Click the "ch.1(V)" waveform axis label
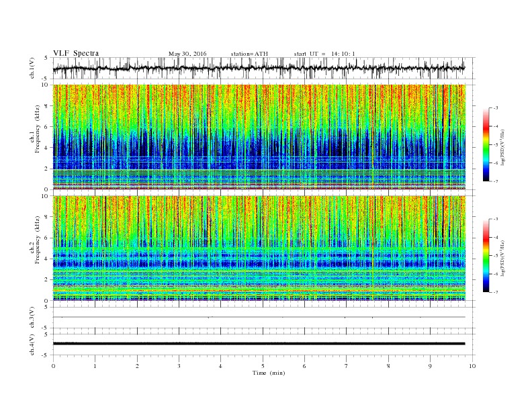The height and width of the screenshot is (411, 532). (x=33, y=68)
